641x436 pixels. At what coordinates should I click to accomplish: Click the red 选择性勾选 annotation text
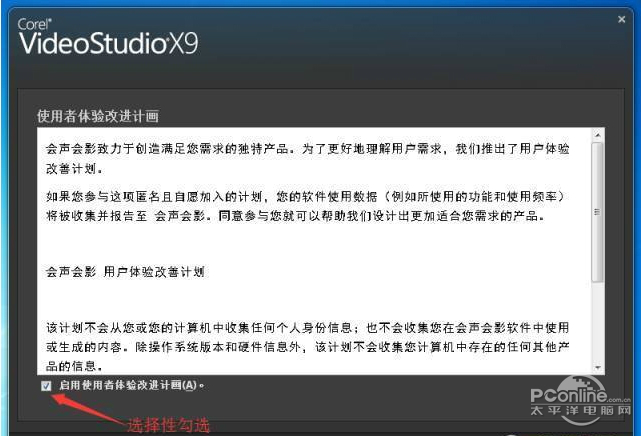pyautogui.click(x=168, y=425)
